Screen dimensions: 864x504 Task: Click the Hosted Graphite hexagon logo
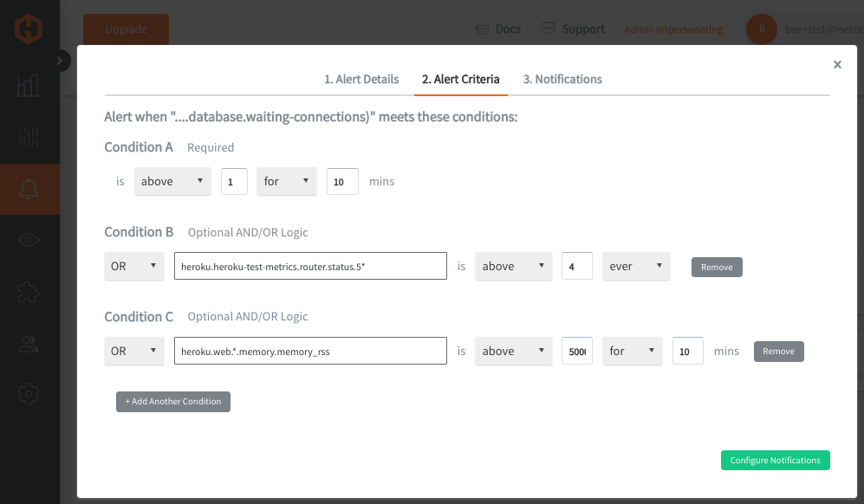29,29
